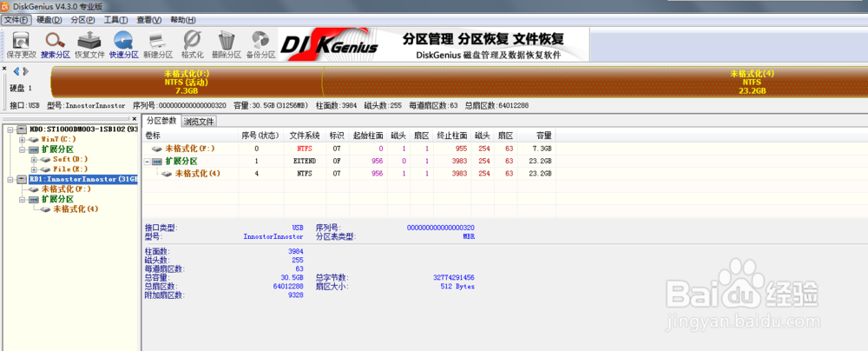The height and width of the screenshot is (351, 868).
Task: Click the EXTEND file system cell
Action: 305,162
